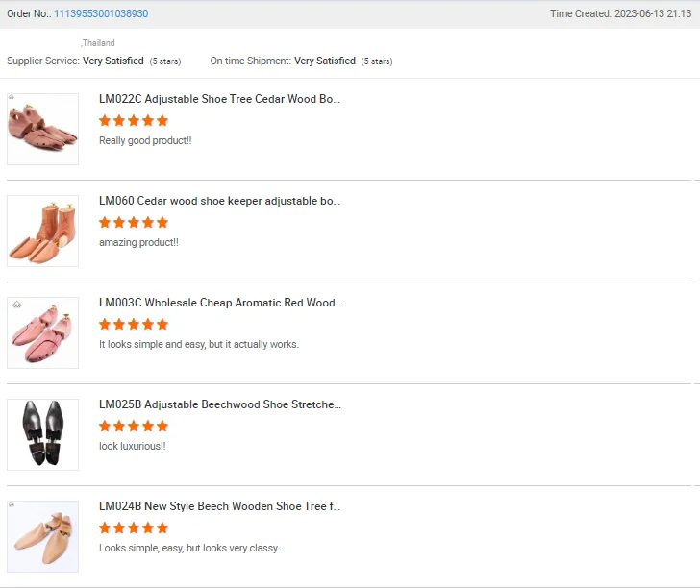Click the LM022C cedar shoe tree thumbnail

coord(42,129)
